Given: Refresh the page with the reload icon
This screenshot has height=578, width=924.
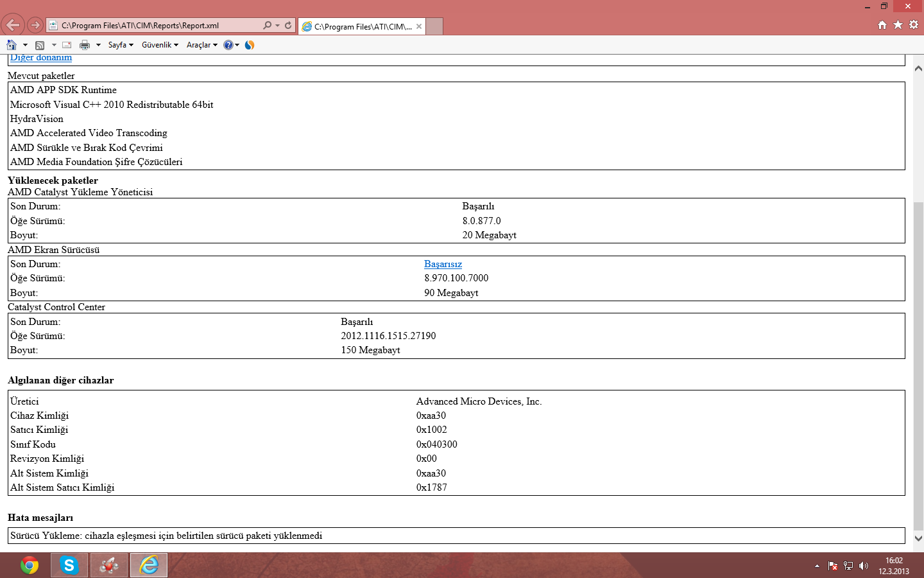Looking at the screenshot, I should 288,25.
